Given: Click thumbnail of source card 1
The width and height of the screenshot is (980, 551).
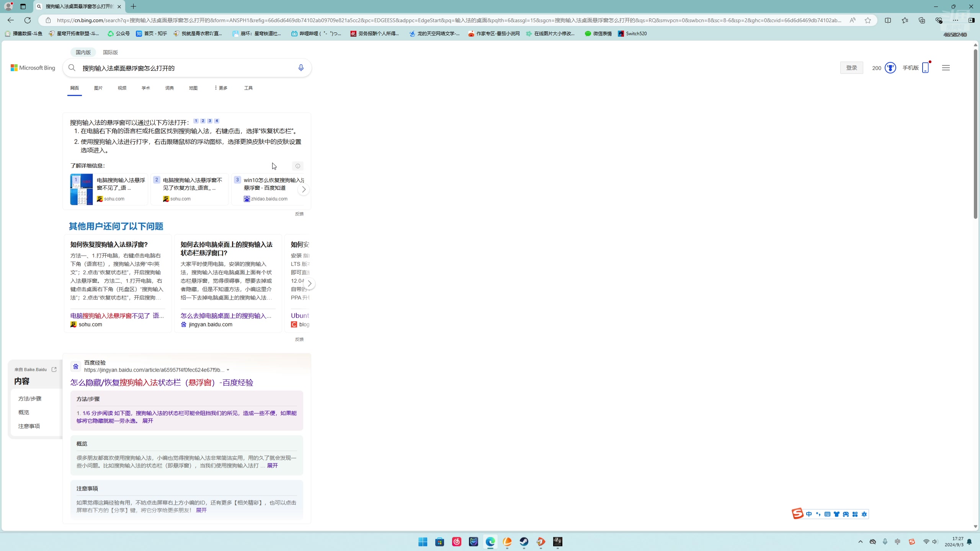Looking at the screenshot, I should tap(81, 189).
